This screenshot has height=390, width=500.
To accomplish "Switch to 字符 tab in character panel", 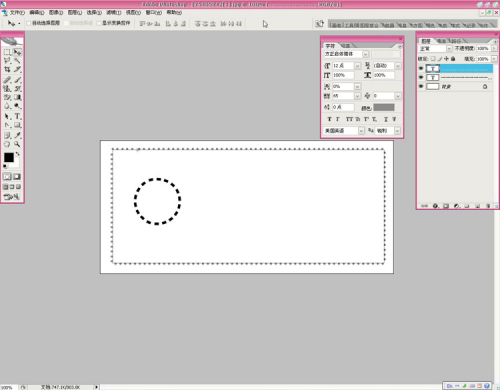I will click(330, 46).
